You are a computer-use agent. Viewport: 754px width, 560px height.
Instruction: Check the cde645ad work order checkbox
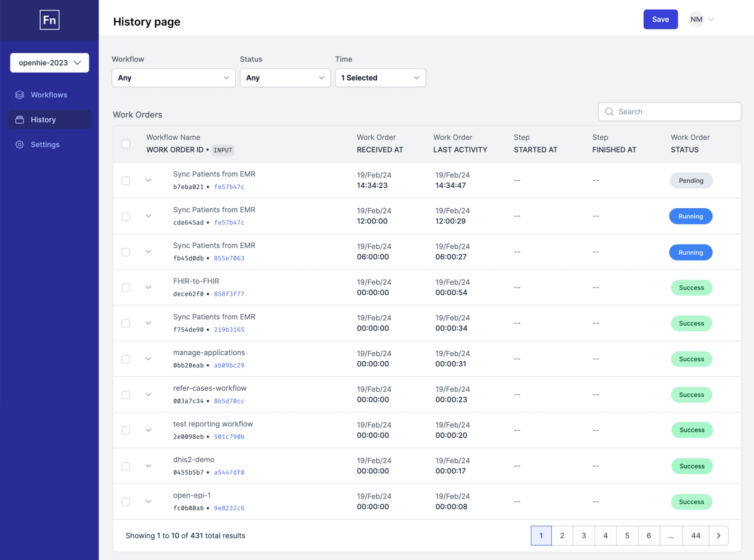pyautogui.click(x=126, y=216)
